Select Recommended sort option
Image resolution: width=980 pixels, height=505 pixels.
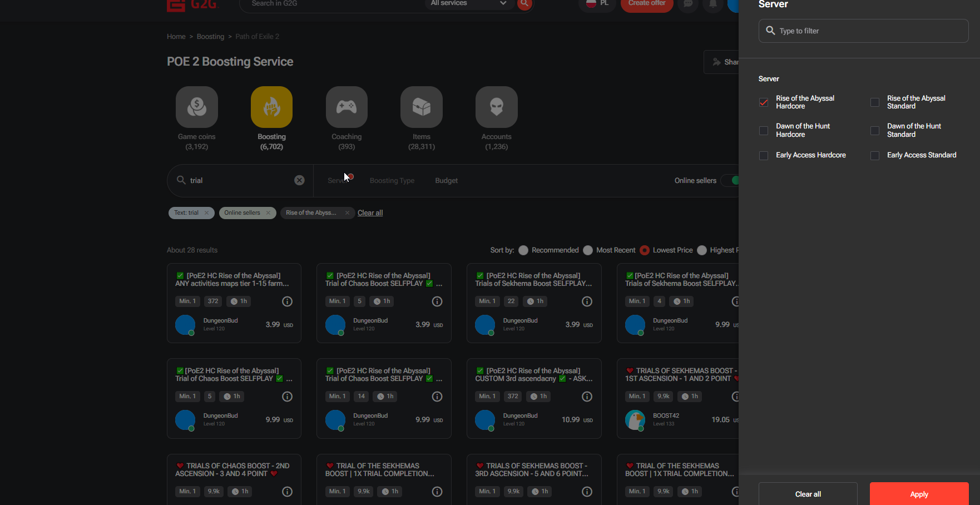point(523,250)
